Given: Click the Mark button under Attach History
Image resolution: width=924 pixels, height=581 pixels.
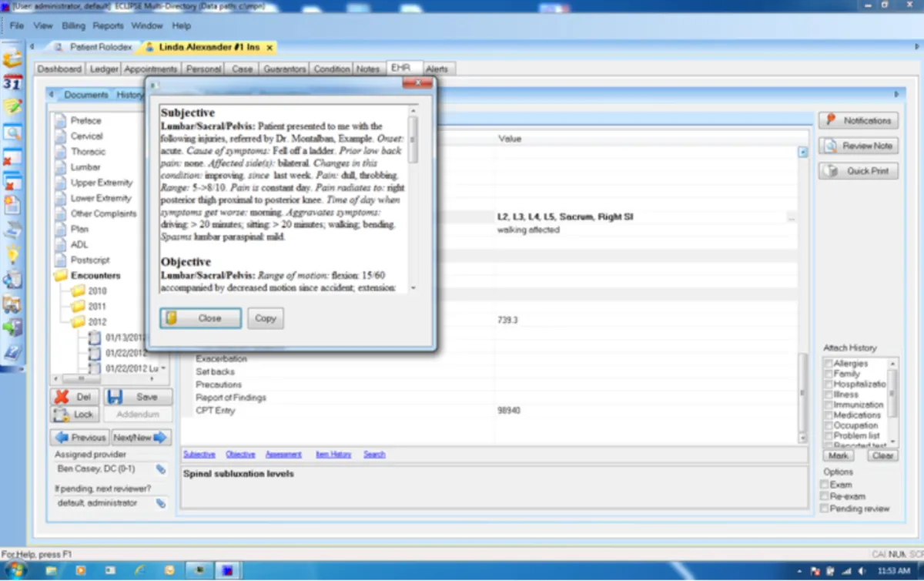Looking at the screenshot, I should [839, 455].
